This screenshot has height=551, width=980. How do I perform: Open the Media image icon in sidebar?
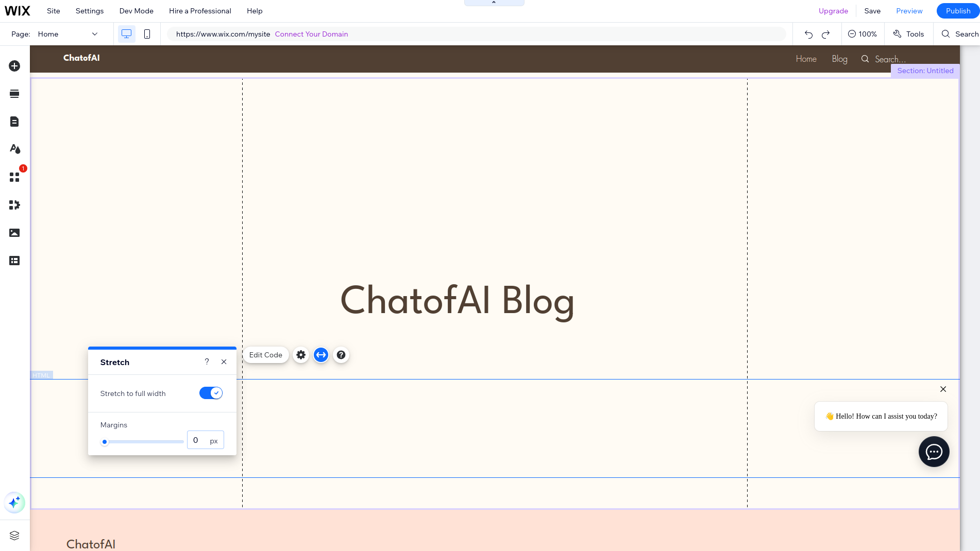pos(14,233)
